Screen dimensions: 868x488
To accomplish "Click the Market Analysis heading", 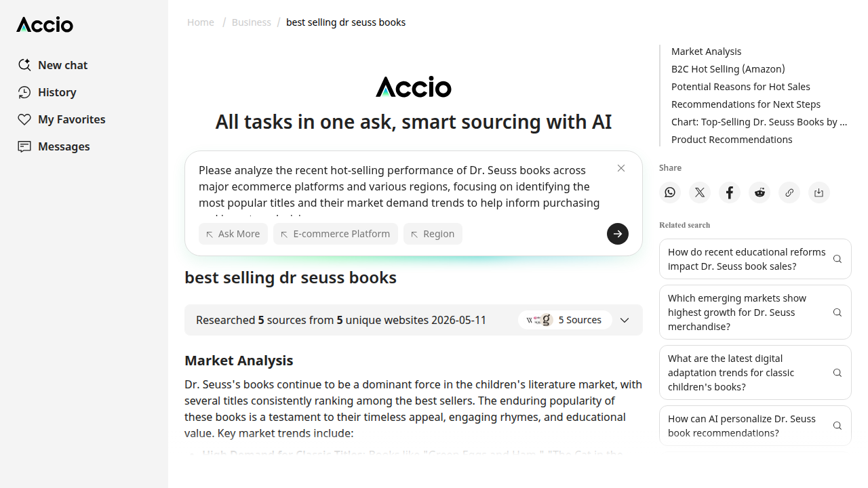I will click(239, 361).
